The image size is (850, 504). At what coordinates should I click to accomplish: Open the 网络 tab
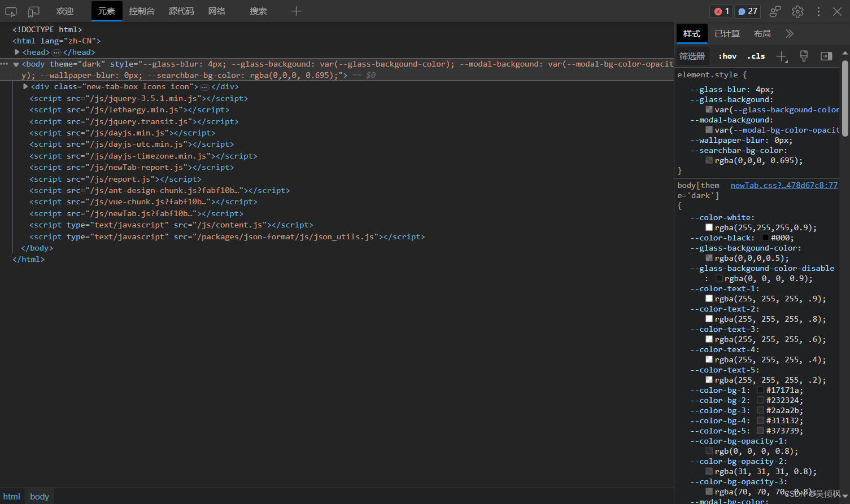(217, 11)
